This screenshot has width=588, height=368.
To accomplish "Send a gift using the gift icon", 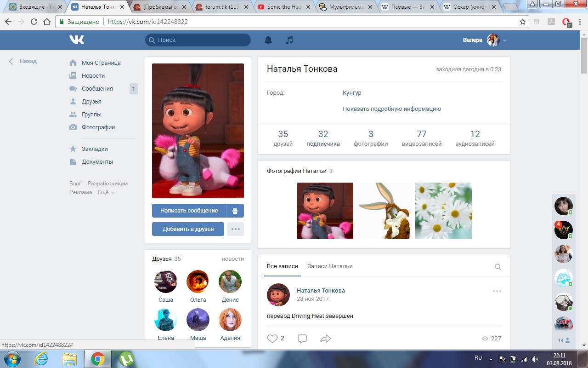I will 235,211.
